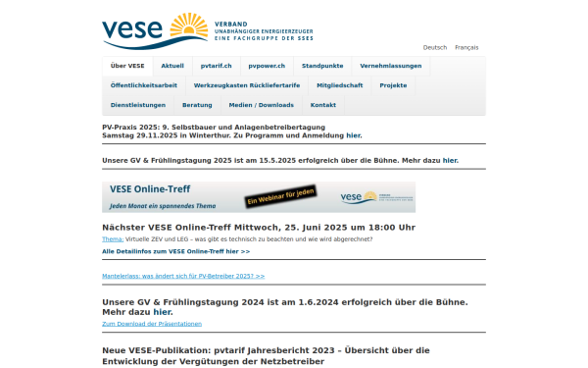Click the text 'Virtuelle ZEV und LEG'
This screenshot has height=368, width=588.
[x=157, y=239]
